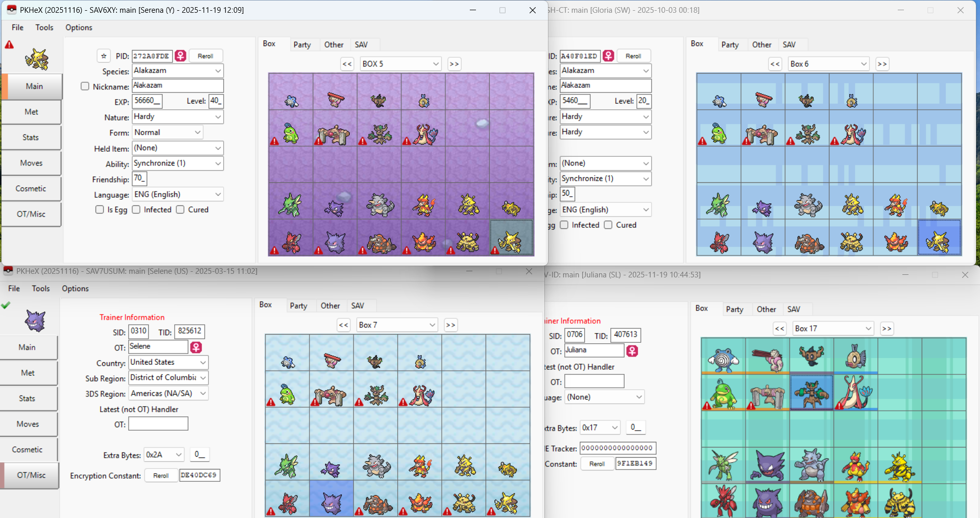Screen dimensions: 980x518
Task: Toggle the Is Egg checkbox
Action: (x=100, y=209)
